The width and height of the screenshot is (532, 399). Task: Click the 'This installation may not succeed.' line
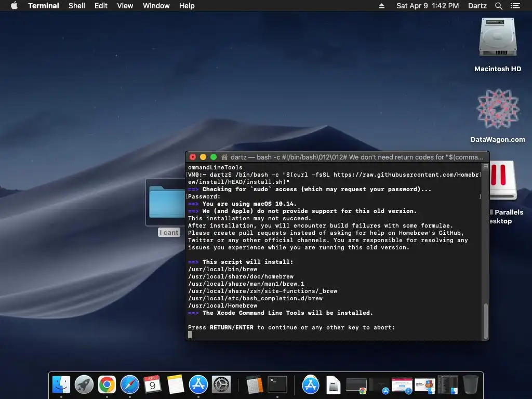249,218
